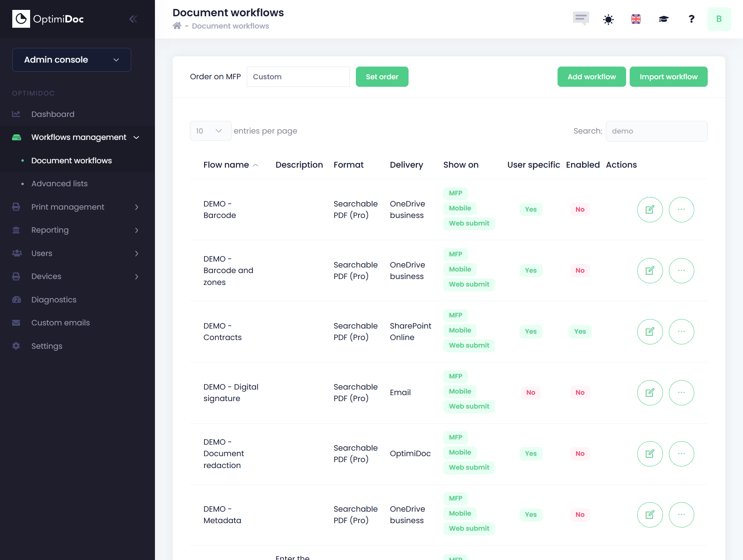Image resolution: width=743 pixels, height=560 pixels.
Task: Change language via UK flag icon
Action: click(636, 19)
